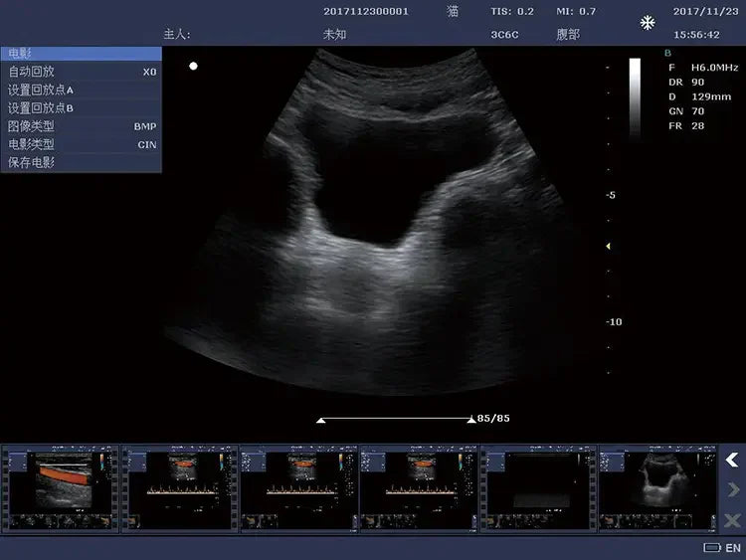The height and width of the screenshot is (560, 746).
Task: Choose 设置回放点A menu entry
Action: (81, 90)
